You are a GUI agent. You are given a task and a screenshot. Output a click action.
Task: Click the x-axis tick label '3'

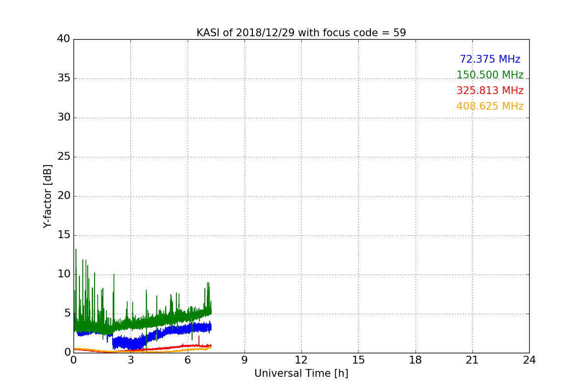131,360
